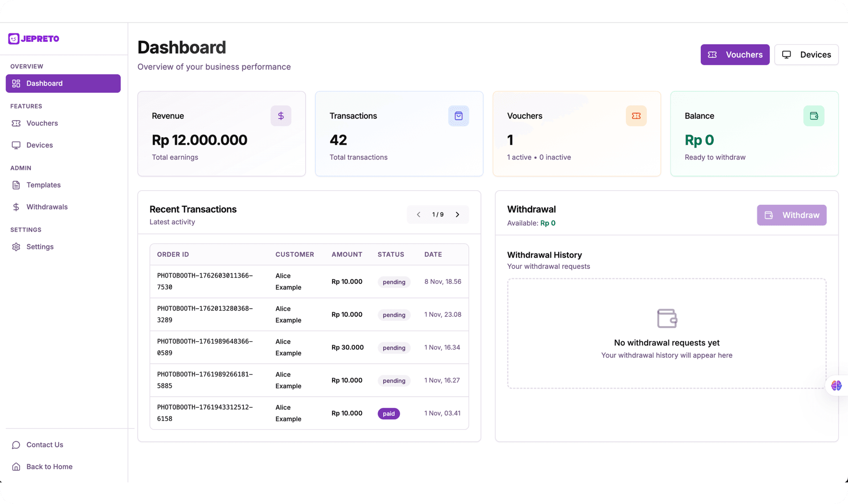
Task: Click the ticket icon on the Vouchers card
Action: [636, 116]
